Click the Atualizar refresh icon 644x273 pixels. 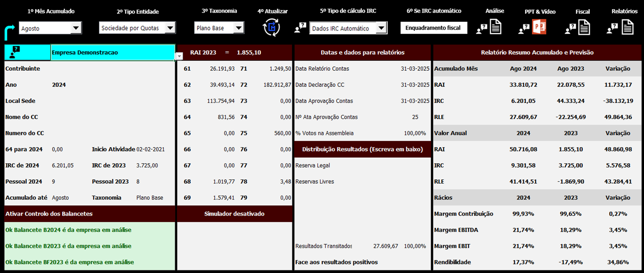click(x=271, y=28)
